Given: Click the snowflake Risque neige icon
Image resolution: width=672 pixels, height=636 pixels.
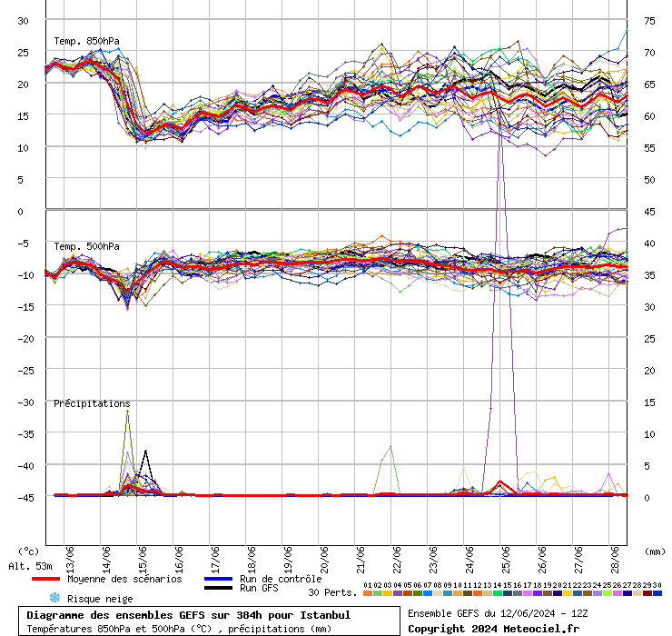Looking at the screenshot, I should click(x=54, y=598).
